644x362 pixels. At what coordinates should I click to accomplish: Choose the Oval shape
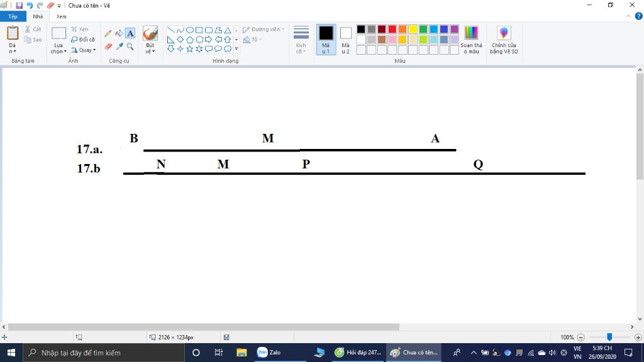click(190, 30)
